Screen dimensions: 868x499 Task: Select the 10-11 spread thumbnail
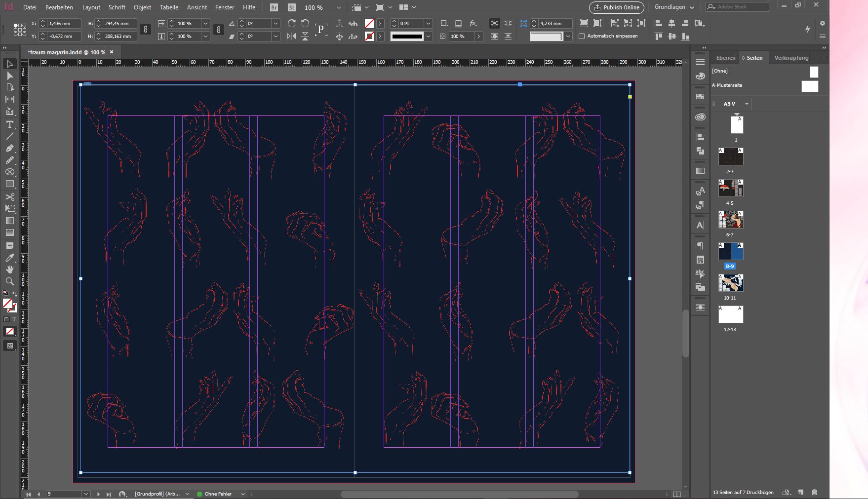tap(730, 283)
